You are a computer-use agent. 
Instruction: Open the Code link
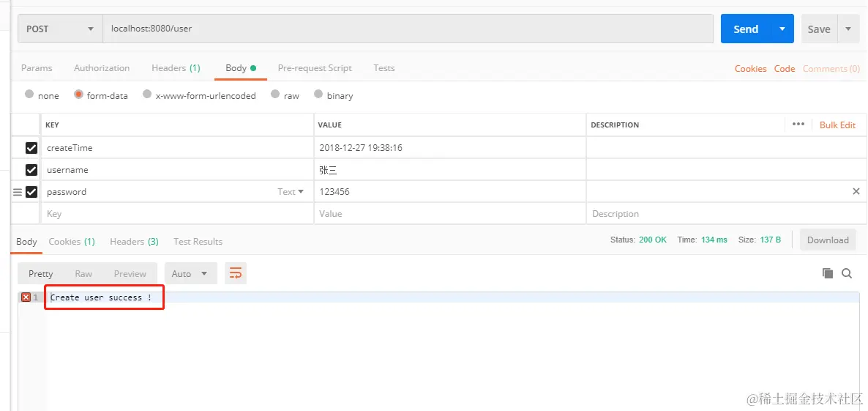tap(785, 69)
